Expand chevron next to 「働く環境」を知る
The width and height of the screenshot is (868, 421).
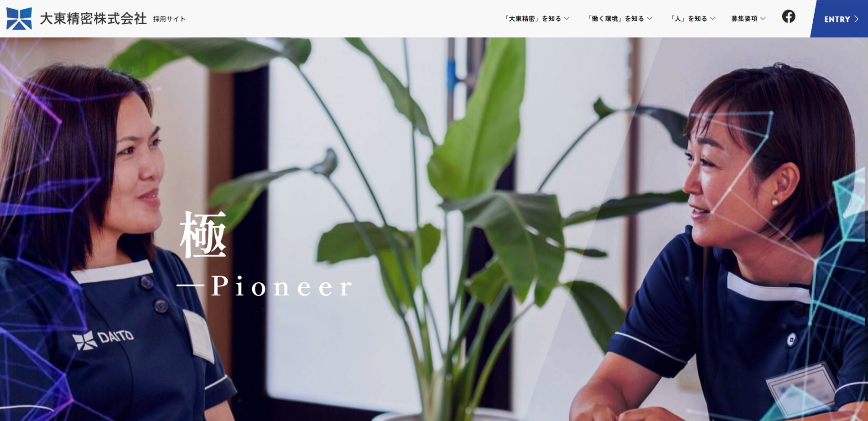click(x=650, y=19)
